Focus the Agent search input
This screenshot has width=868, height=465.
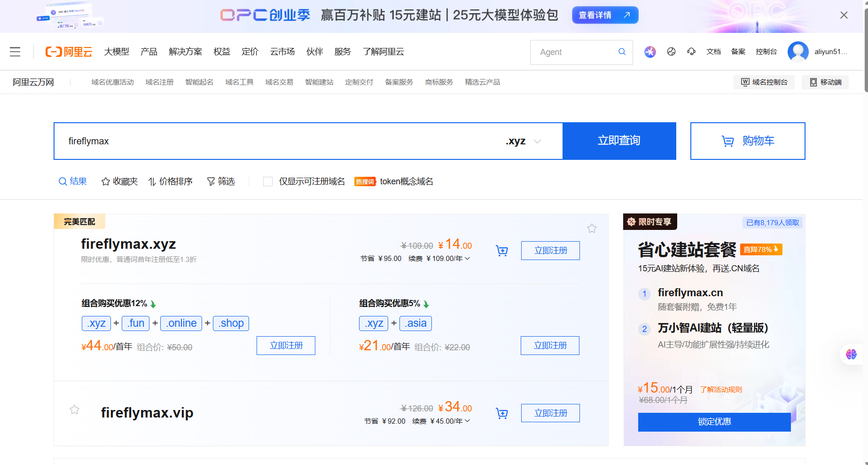click(x=576, y=52)
